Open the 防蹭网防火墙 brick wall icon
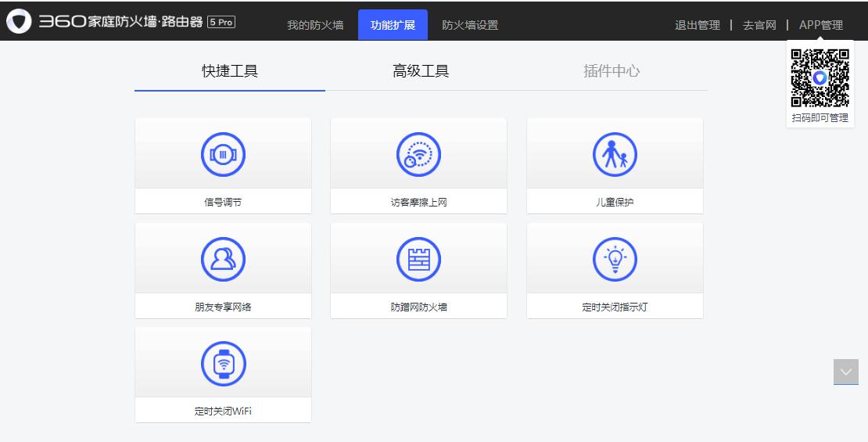The height and width of the screenshot is (442, 868). click(418, 259)
